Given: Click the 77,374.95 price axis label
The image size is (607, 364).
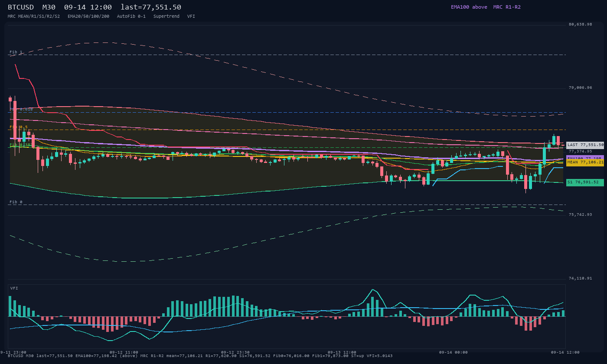Looking at the screenshot, I should [580, 151].
